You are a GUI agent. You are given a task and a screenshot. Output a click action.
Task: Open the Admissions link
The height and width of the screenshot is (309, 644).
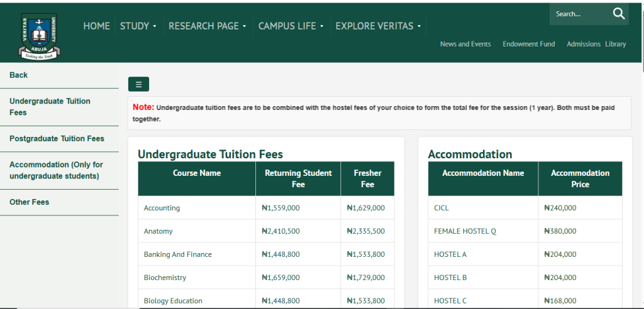583,44
